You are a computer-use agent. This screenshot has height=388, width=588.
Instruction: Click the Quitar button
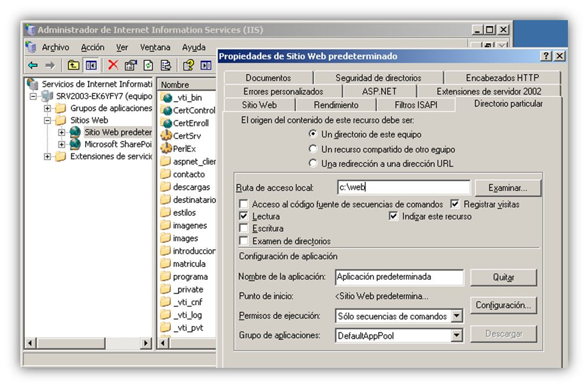(503, 277)
